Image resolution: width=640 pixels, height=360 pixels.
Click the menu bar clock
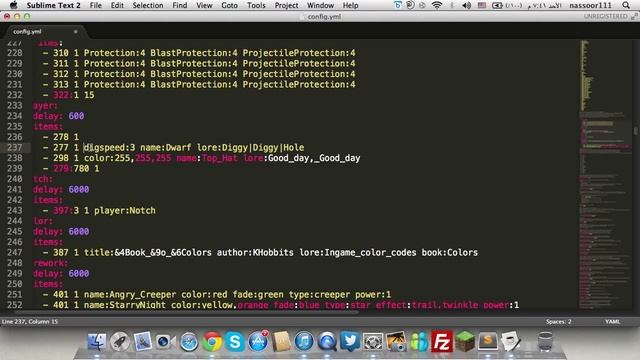click(544, 5)
